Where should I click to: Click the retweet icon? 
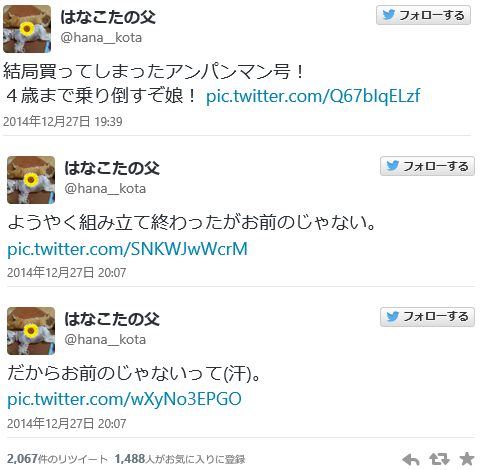pos(439,459)
